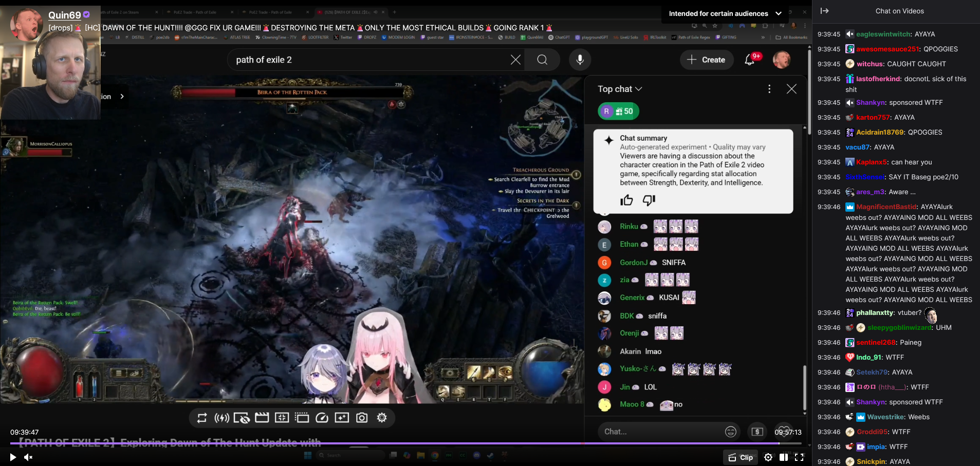This screenshot has height=466, width=980.
Task: Play the paused Twitch video
Action: tap(13, 457)
